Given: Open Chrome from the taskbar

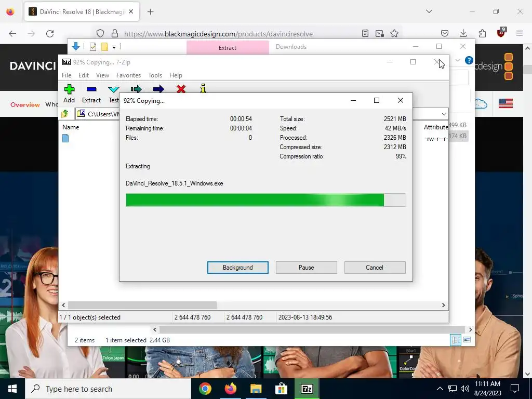Looking at the screenshot, I should pos(205,389).
